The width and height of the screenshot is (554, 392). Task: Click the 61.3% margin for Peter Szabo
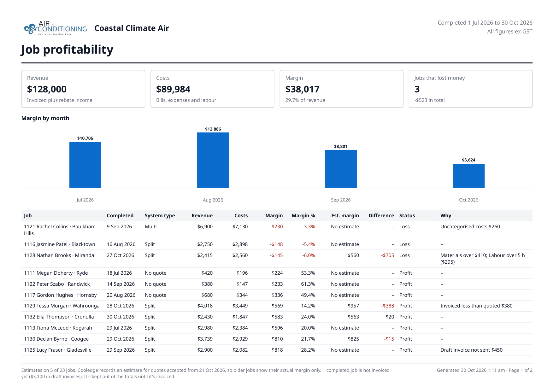308,284
